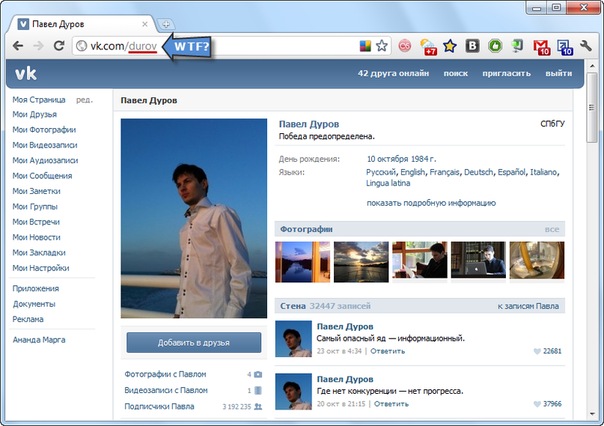Click the black B extension icon

(x=472, y=46)
